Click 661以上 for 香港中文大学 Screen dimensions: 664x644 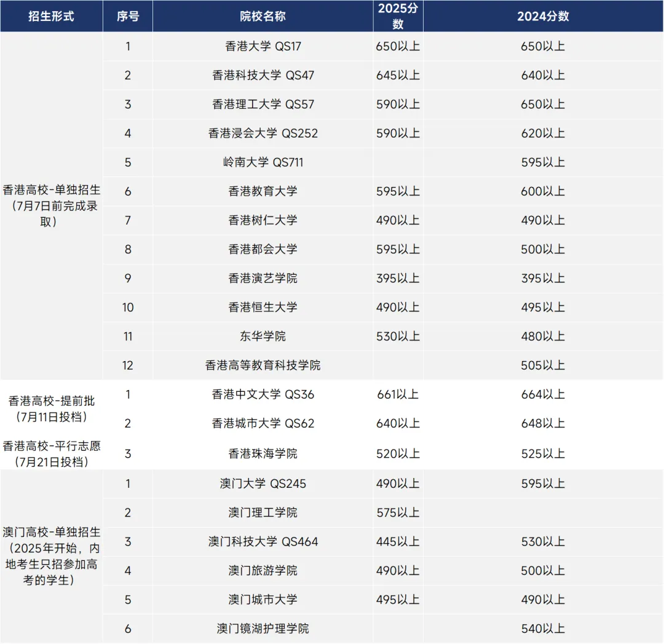click(x=398, y=394)
